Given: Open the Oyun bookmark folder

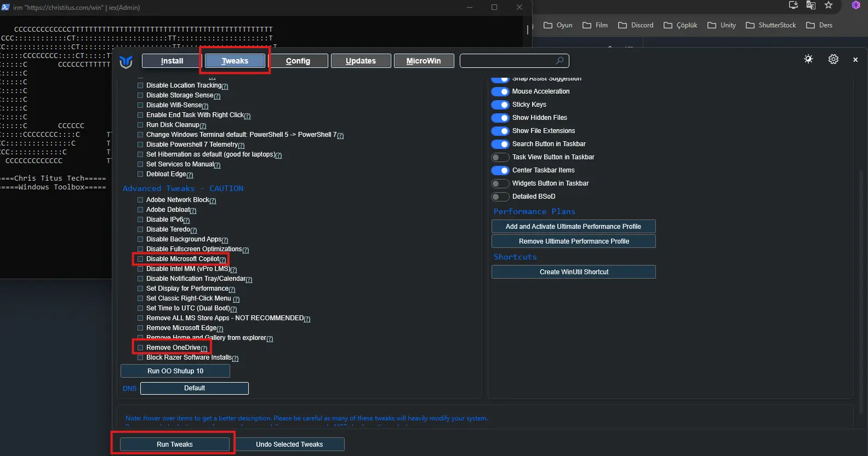Looking at the screenshot, I should (558, 25).
